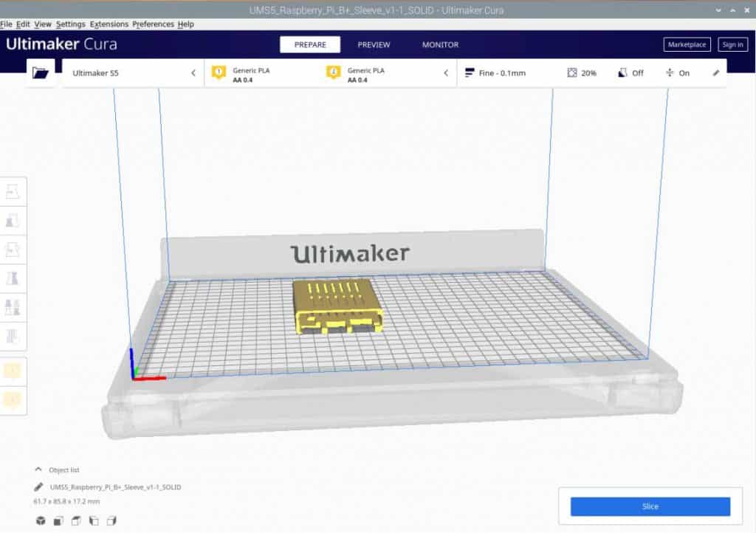The width and height of the screenshot is (756, 533).
Task: Switch to right side view cube icon
Action: pos(111,520)
